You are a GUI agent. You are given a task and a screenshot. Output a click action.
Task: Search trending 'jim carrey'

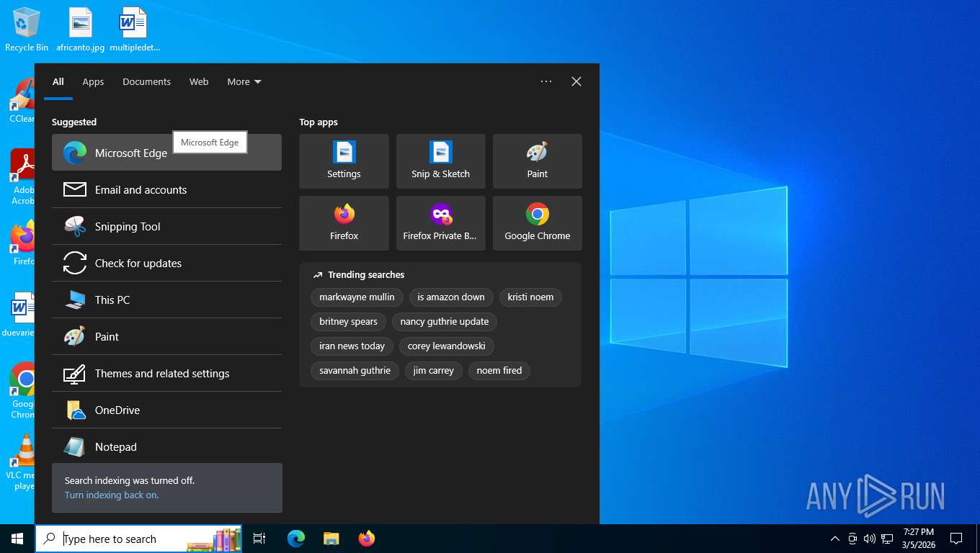click(x=434, y=370)
